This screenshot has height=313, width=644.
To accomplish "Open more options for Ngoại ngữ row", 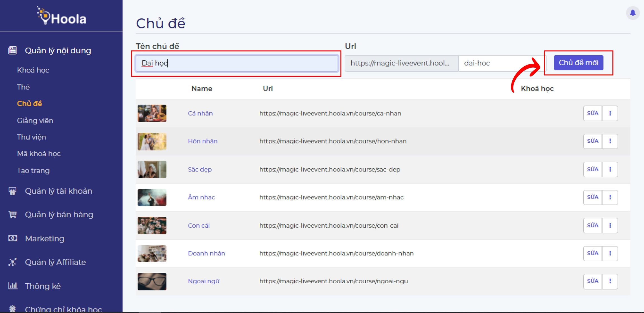I will (x=610, y=281).
